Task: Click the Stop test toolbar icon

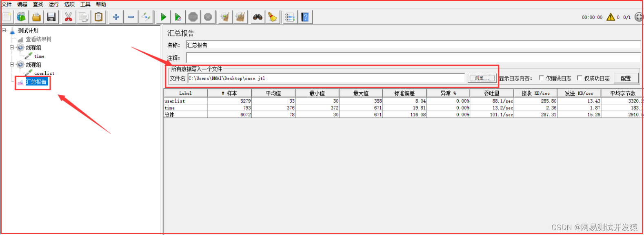Action: [x=193, y=17]
